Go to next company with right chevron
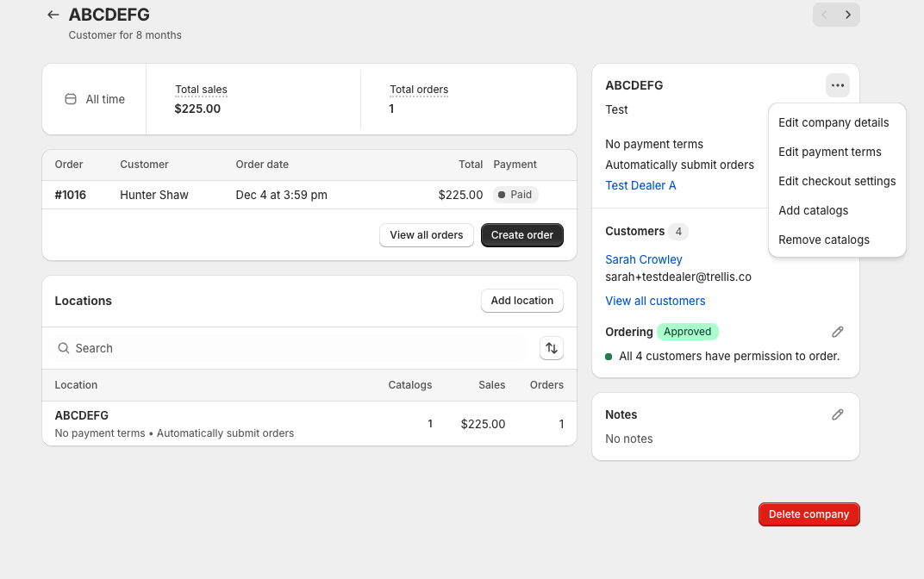 click(848, 15)
